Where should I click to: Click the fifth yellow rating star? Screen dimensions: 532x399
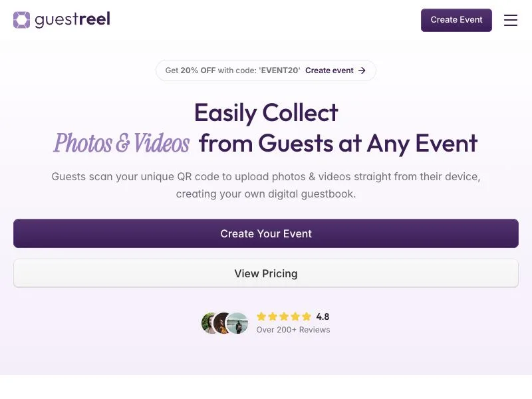pyautogui.click(x=307, y=317)
